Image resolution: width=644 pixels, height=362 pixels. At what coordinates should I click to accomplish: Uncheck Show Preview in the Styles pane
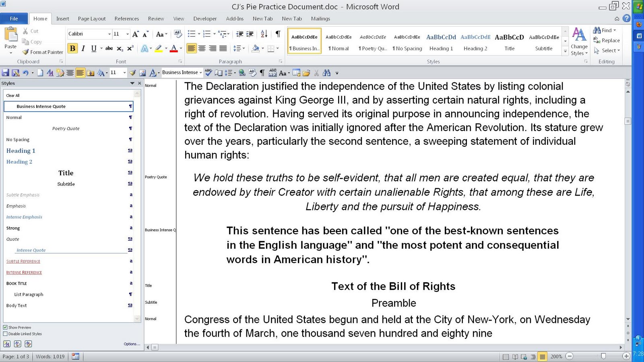(x=5, y=327)
